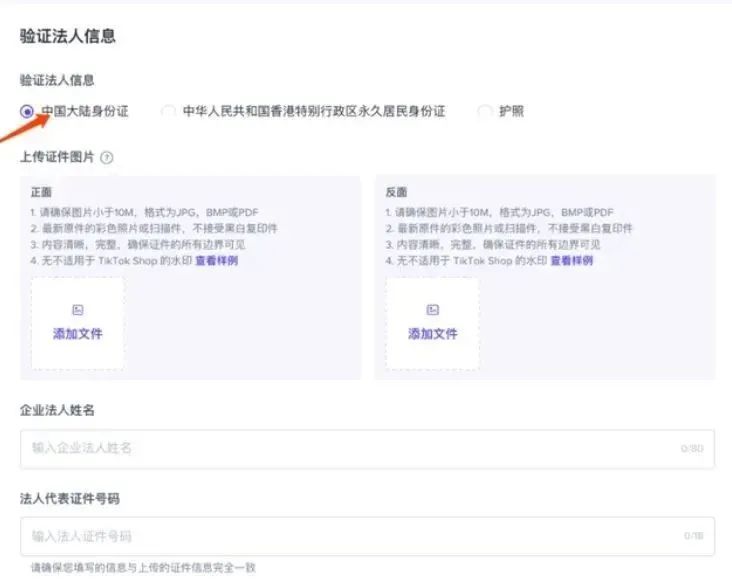The width and height of the screenshot is (732, 584).
Task: Click the 0/18 character counter
Action: click(x=693, y=536)
